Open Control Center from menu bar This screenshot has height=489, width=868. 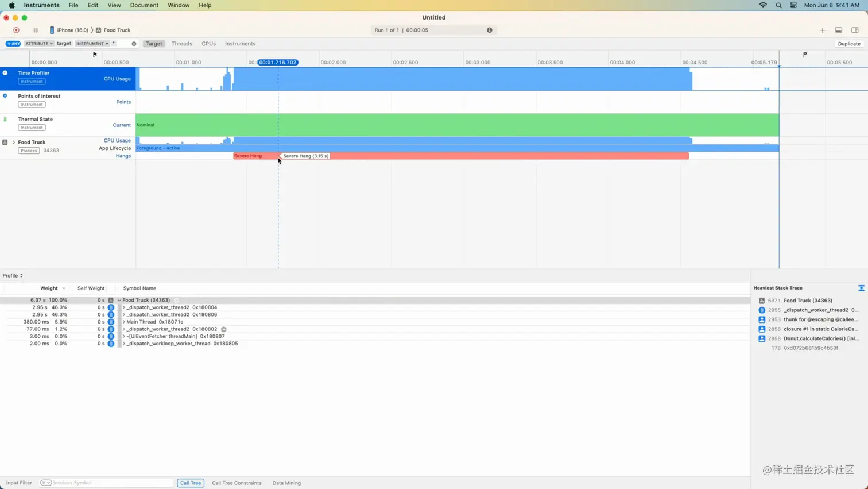(x=793, y=5)
